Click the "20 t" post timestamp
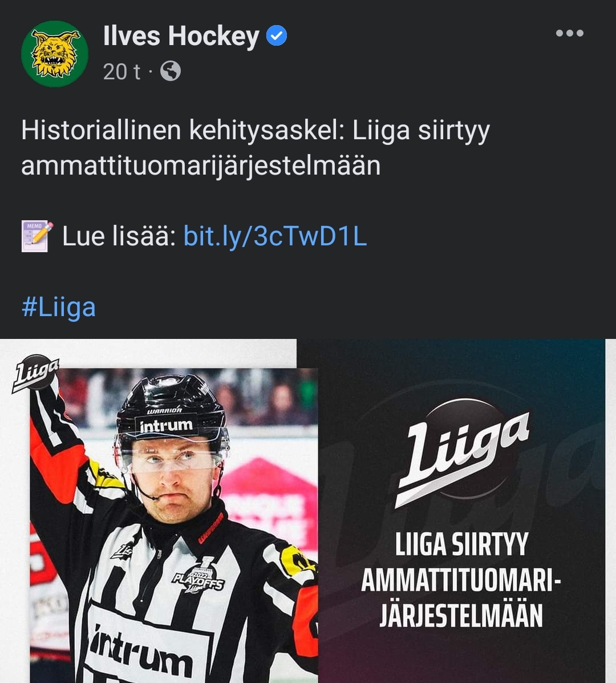This screenshot has height=683, width=616. [x=121, y=72]
